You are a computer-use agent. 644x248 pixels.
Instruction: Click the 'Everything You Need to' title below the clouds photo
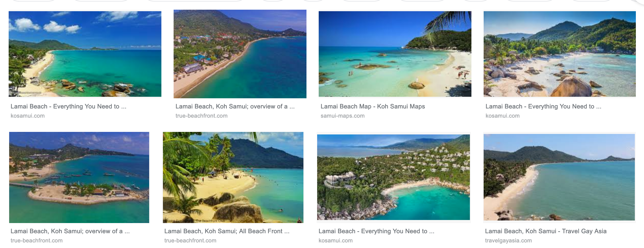tap(68, 106)
